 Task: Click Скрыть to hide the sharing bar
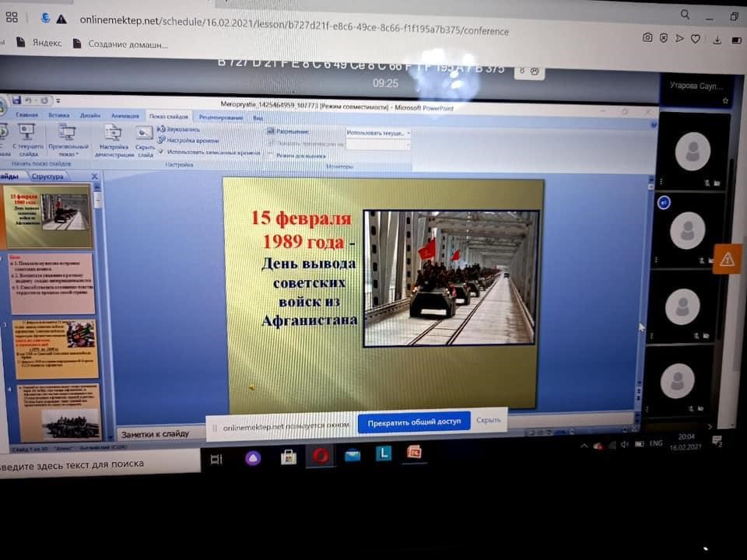[489, 420]
